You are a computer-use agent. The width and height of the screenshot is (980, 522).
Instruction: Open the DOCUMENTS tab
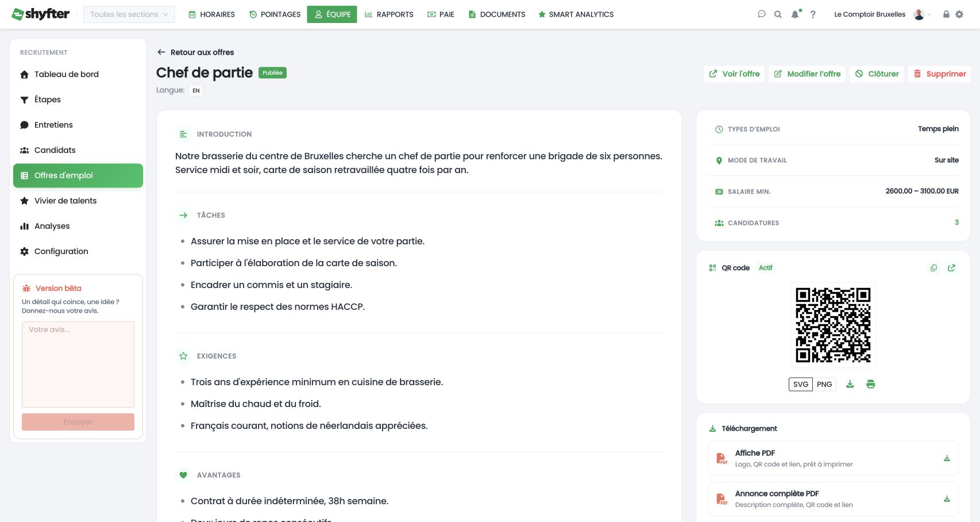(496, 14)
